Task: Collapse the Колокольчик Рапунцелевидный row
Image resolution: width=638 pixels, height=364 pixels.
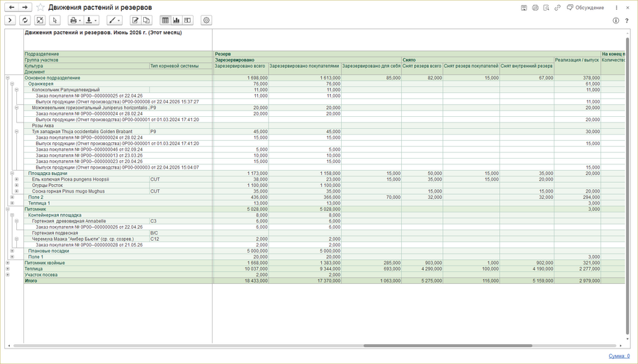Action: (17, 90)
